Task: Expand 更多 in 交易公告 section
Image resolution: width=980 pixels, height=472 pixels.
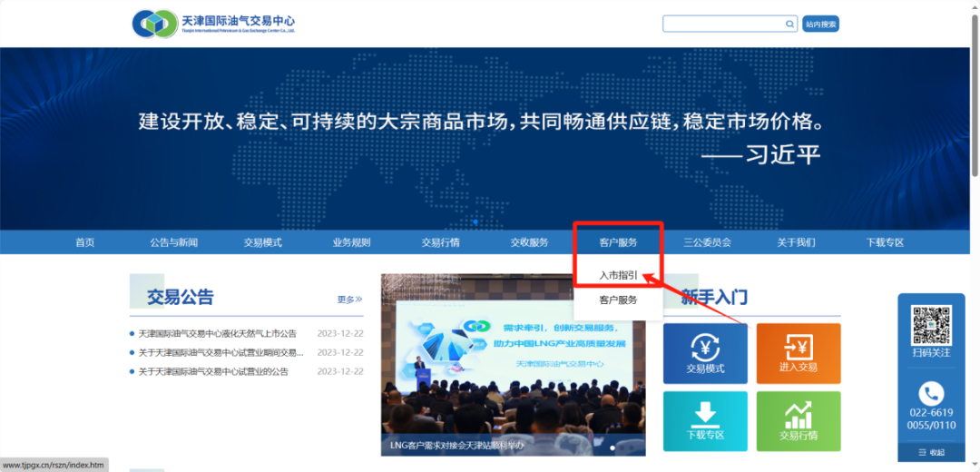Action: [x=350, y=299]
